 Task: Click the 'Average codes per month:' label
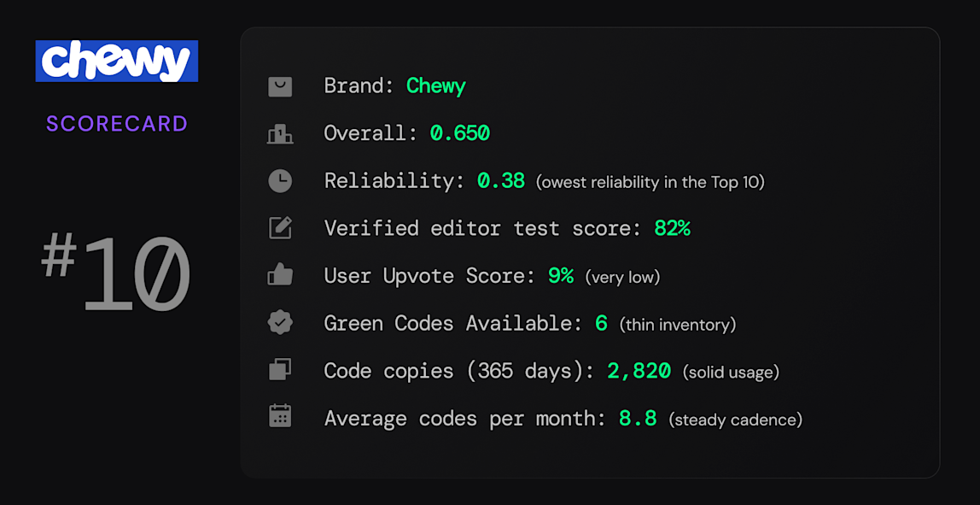click(x=465, y=419)
